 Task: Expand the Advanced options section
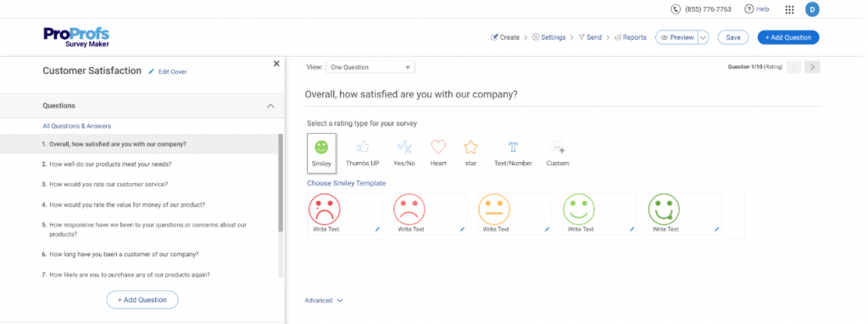[x=324, y=300]
